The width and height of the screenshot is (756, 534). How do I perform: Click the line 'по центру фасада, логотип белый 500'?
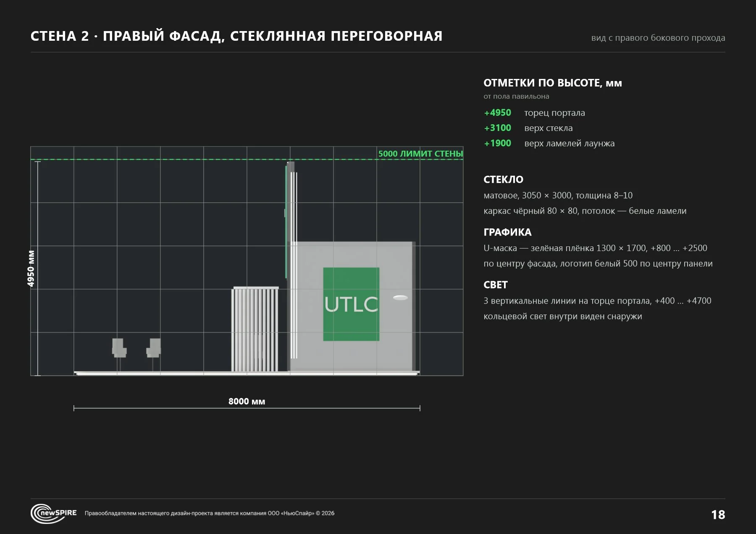click(598, 264)
